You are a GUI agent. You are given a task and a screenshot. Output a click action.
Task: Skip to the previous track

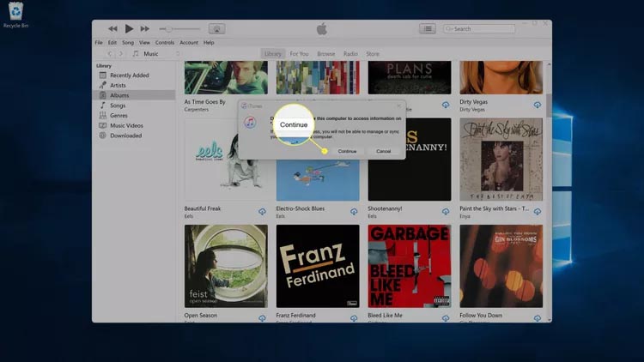click(112, 28)
